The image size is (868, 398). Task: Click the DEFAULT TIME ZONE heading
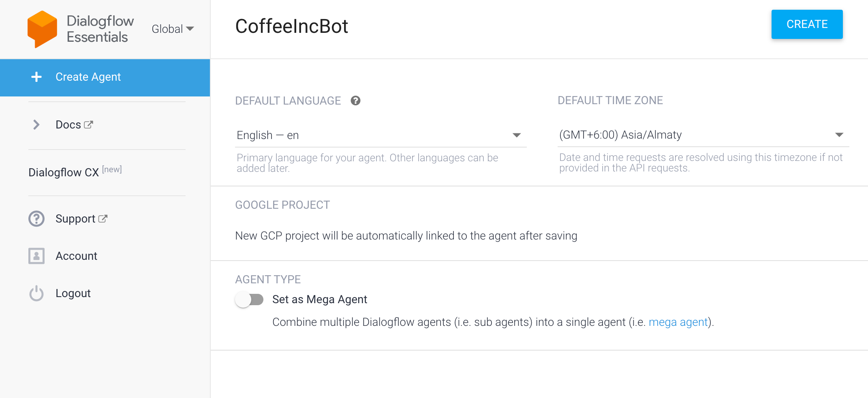coord(610,101)
